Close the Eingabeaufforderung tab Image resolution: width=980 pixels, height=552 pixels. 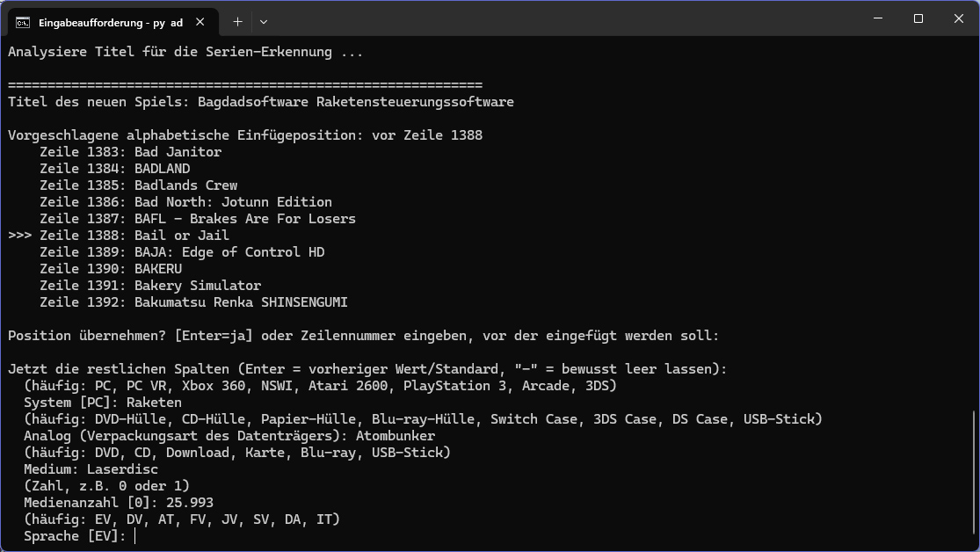click(x=200, y=22)
